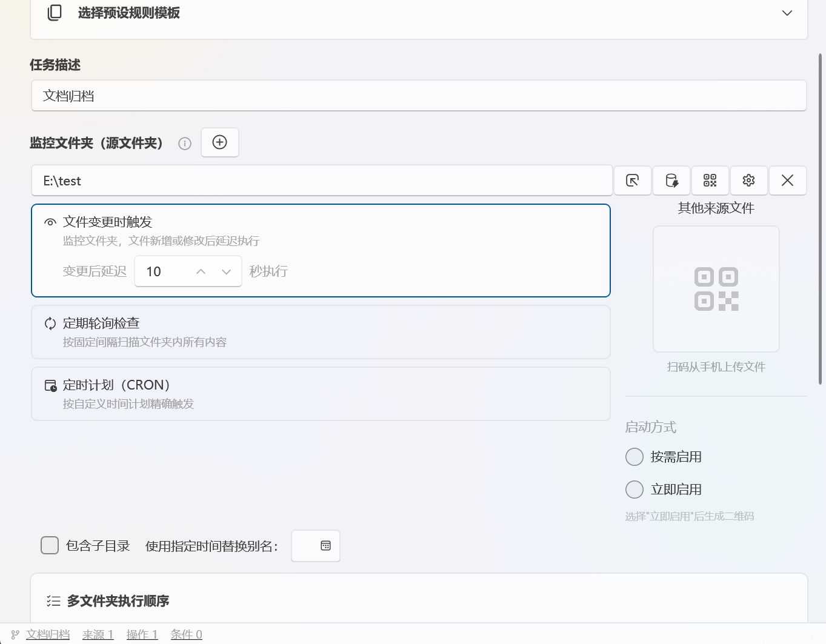Click the 使用指定时间替换别名 label
The height and width of the screenshot is (644, 826).
click(x=211, y=546)
